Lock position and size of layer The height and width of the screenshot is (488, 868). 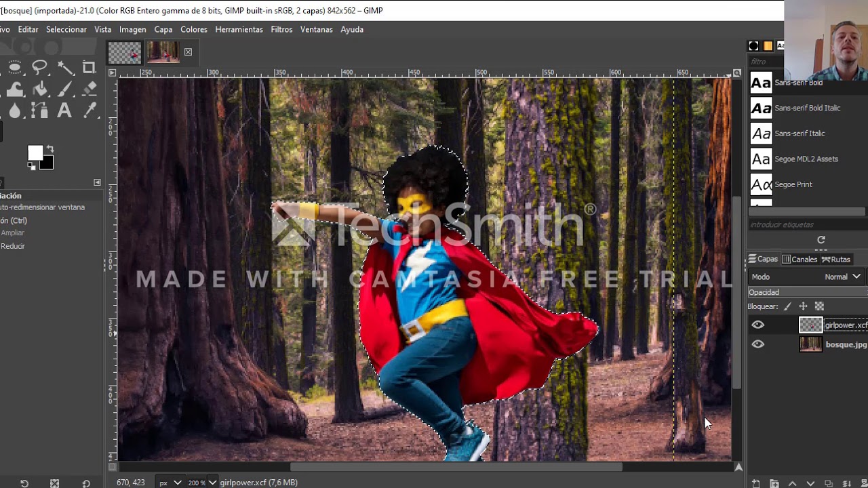pyautogui.click(x=804, y=306)
